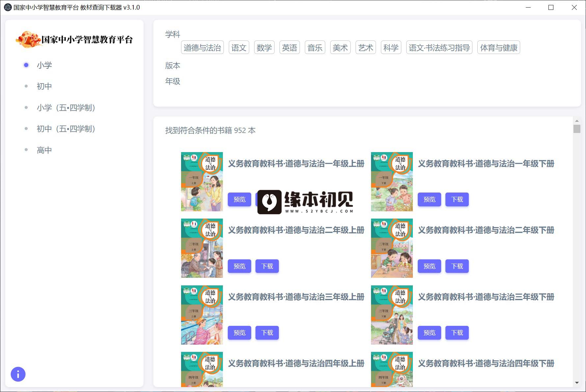Click title 义务教育教科书·道德与法治二年级下册
The width and height of the screenshot is (586, 392).
[x=486, y=230]
